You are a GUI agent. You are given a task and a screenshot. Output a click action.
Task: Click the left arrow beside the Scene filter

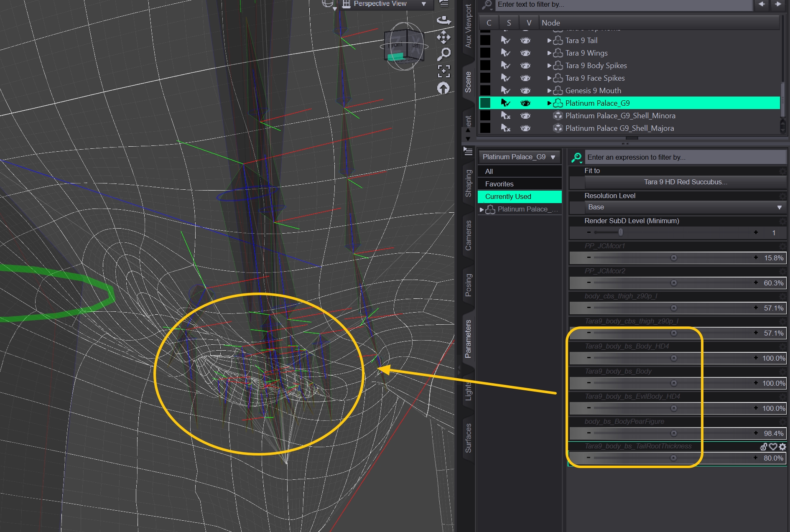coord(762,4)
